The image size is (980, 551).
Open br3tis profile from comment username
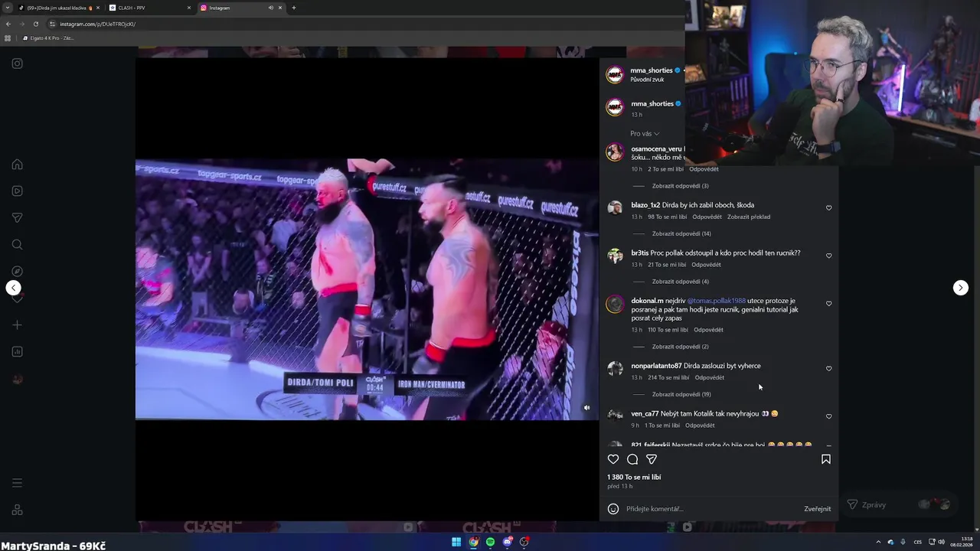639,253
